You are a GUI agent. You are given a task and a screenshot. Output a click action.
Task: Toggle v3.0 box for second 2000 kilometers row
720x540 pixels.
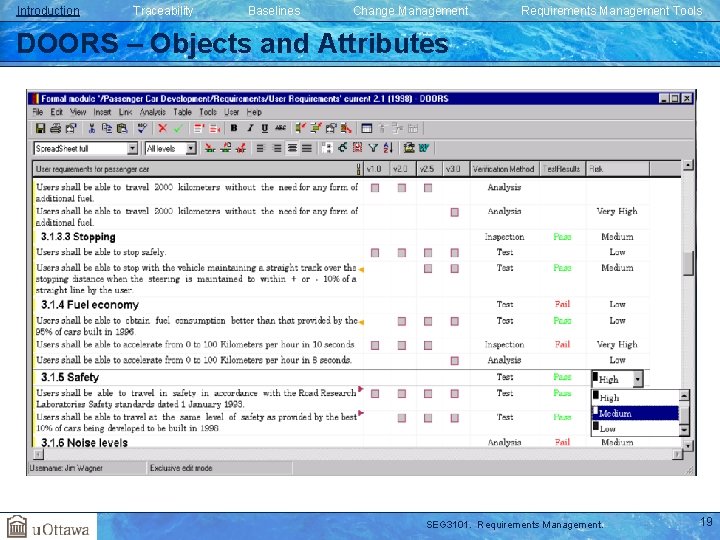tap(455, 212)
